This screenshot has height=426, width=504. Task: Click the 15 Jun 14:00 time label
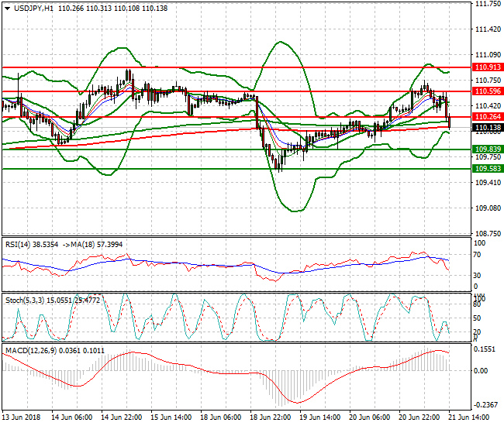point(171,417)
